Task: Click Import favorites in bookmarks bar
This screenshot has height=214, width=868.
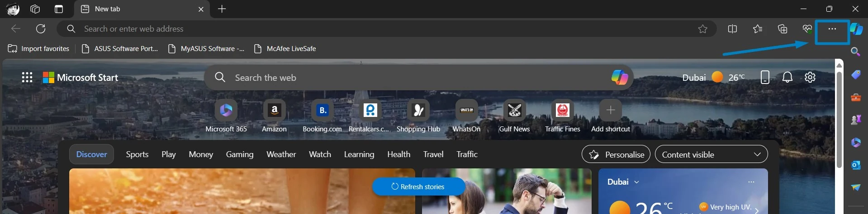Action: [x=39, y=49]
